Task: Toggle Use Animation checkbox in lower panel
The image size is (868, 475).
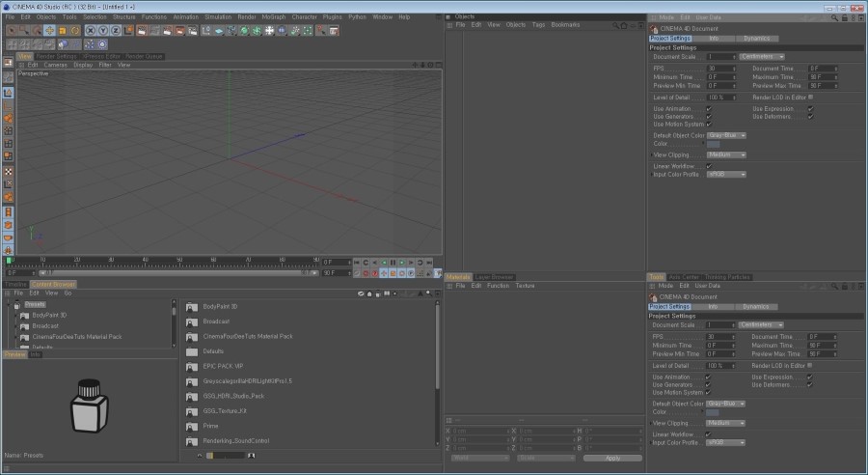Action: click(x=708, y=377)
